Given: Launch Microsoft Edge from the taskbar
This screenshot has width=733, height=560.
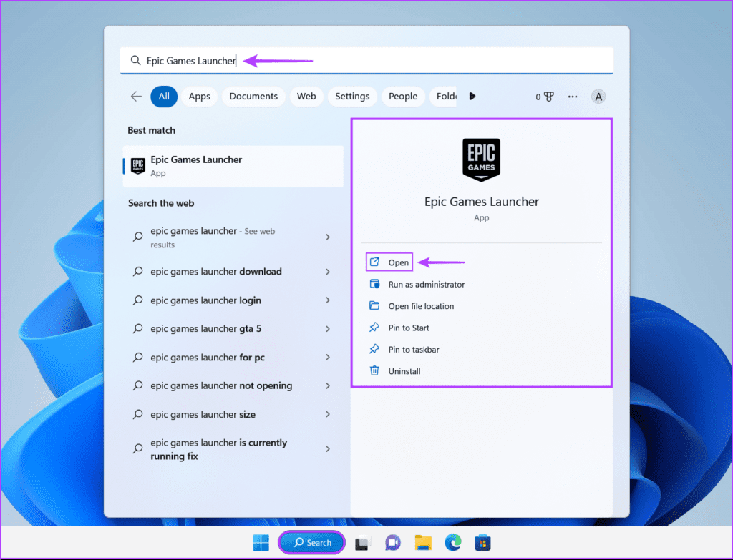Looking at the screenshot, I should click(452, 542).
